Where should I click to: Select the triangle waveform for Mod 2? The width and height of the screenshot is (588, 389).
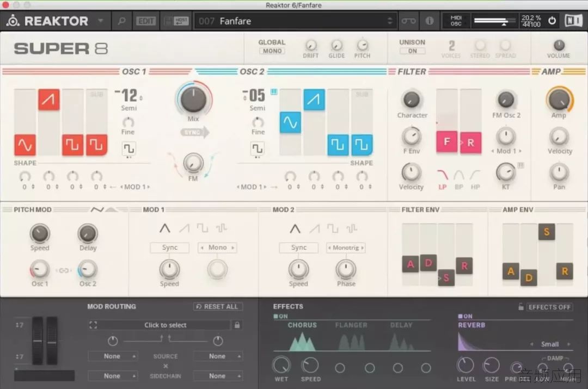[x=295, y=228]
